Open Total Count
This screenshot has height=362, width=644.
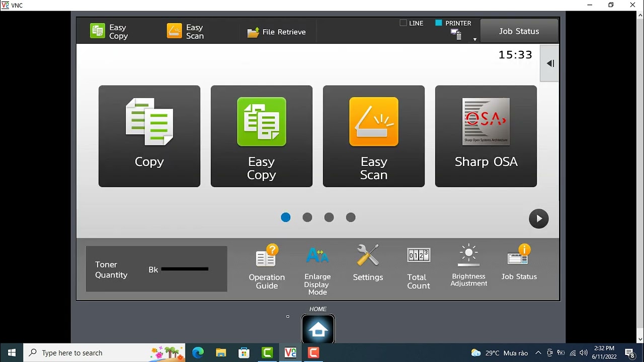click(419, 268)
